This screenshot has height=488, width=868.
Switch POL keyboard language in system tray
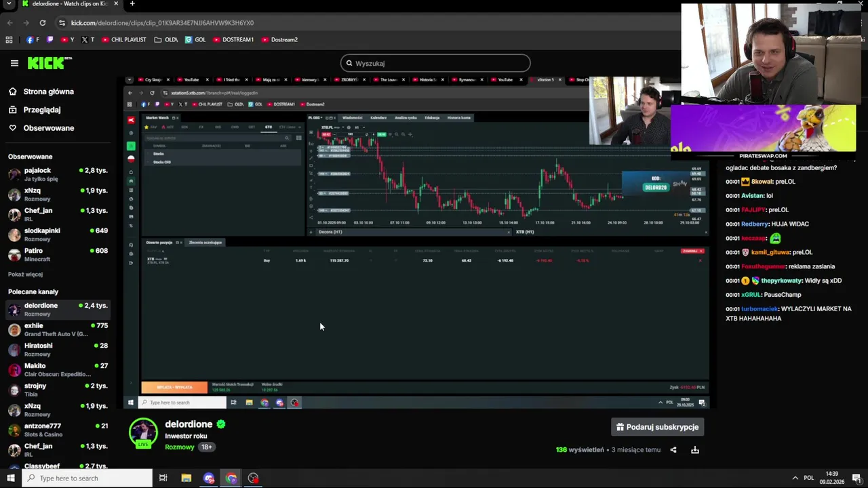tap(809, 478)
